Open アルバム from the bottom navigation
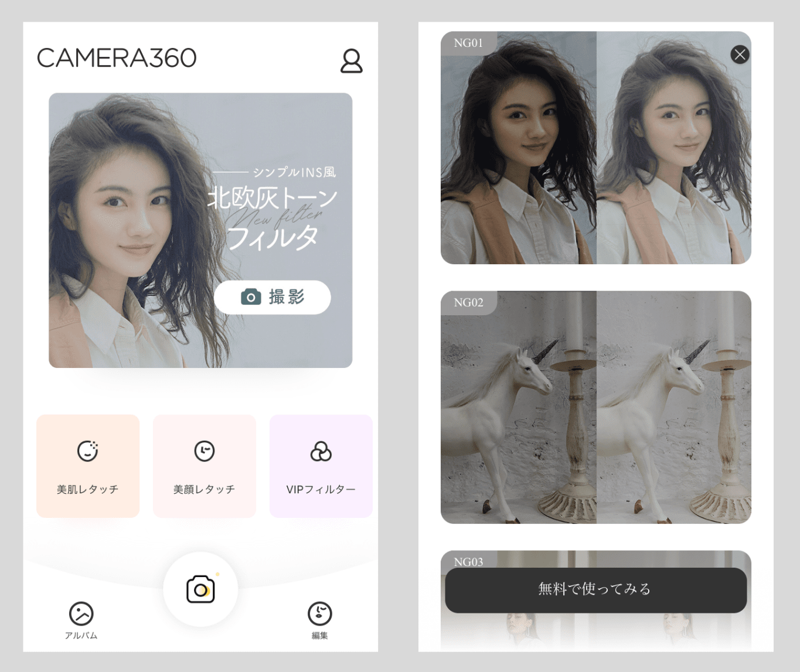Image resolution: width=800 pixels, height=672 pixels. (x=81, y=621)
